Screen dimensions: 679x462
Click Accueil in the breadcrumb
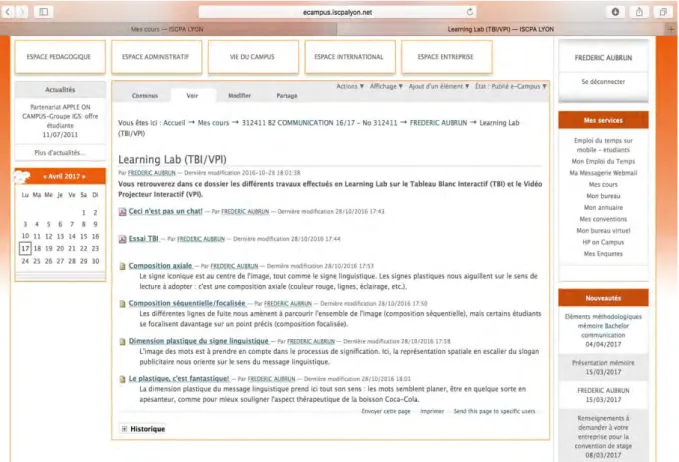pos(174,123)
